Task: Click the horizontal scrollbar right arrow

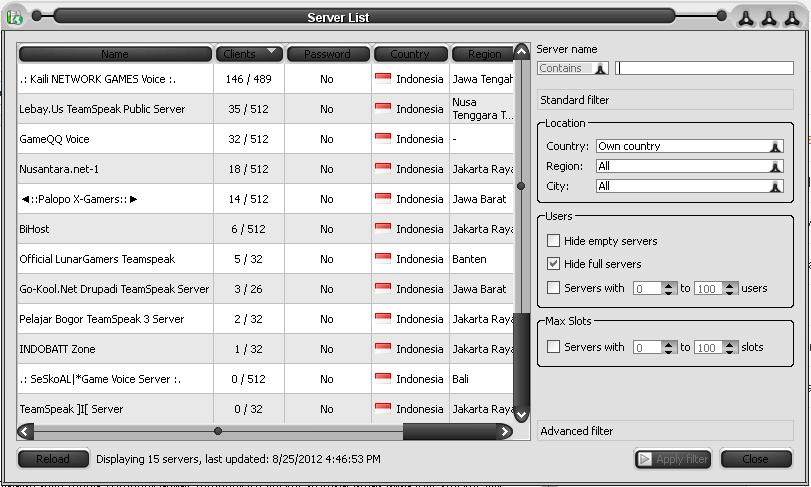Action: pyautogui.click(x=504, y=431)
